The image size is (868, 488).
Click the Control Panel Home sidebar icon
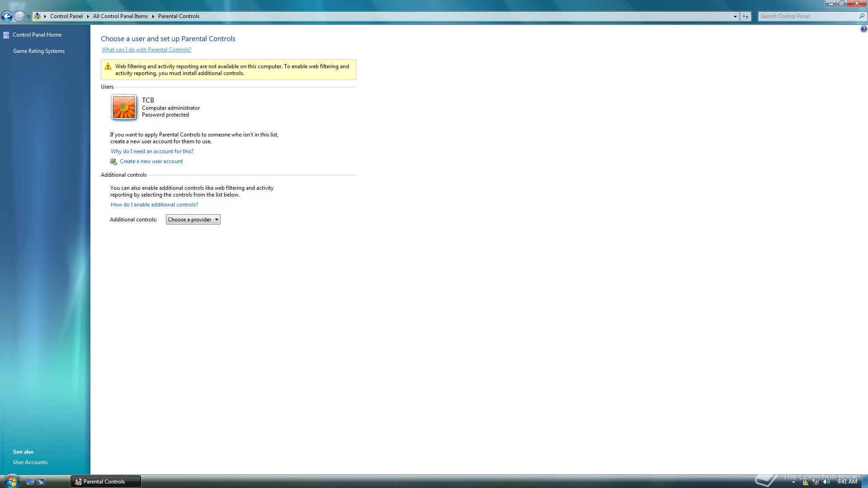click(x=6, y=35)
